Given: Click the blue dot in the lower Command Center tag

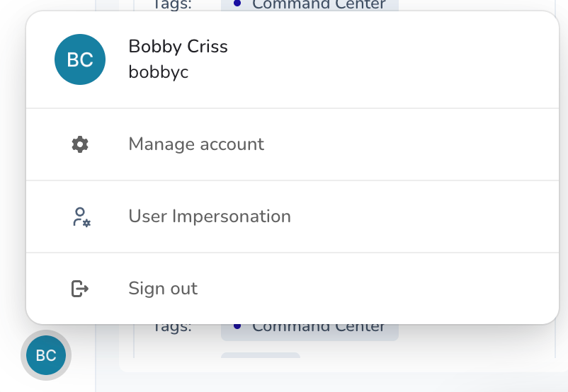Looking at the screenshot, I should (237, 326).
